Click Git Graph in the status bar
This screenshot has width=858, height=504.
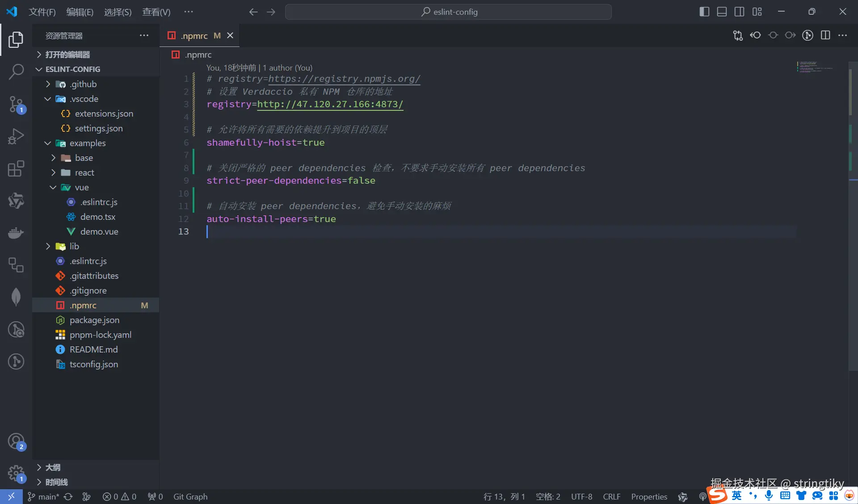(x=190, y=496)
